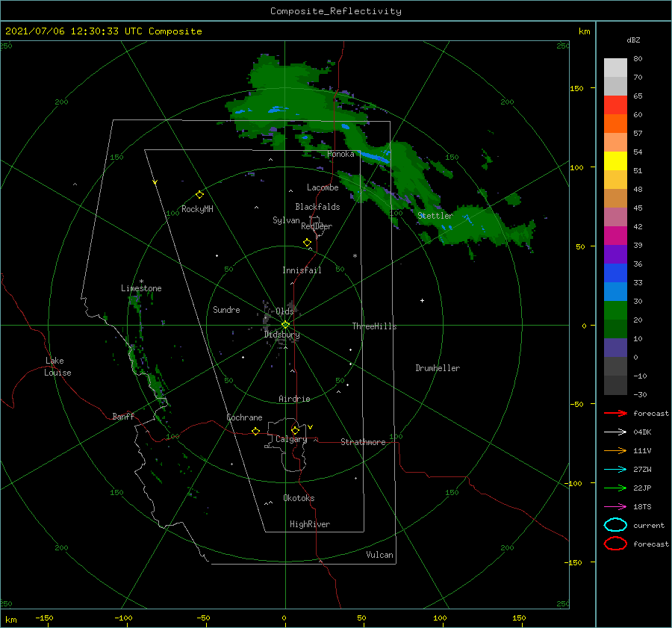Click the dBZ legend heading

click(x=633, y=40)
